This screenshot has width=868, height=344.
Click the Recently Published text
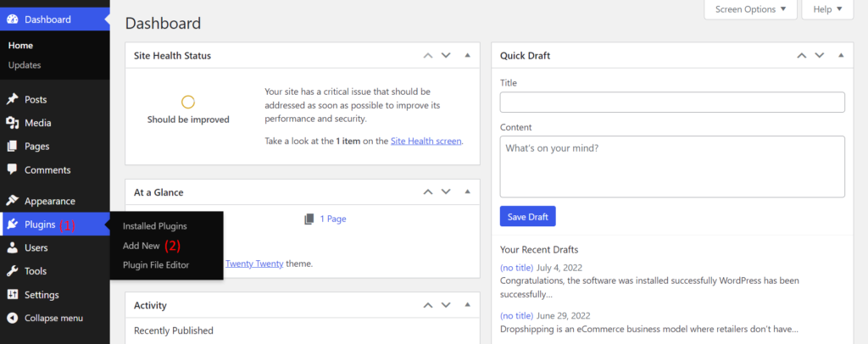pyautogui.click(x=174, y=330)
